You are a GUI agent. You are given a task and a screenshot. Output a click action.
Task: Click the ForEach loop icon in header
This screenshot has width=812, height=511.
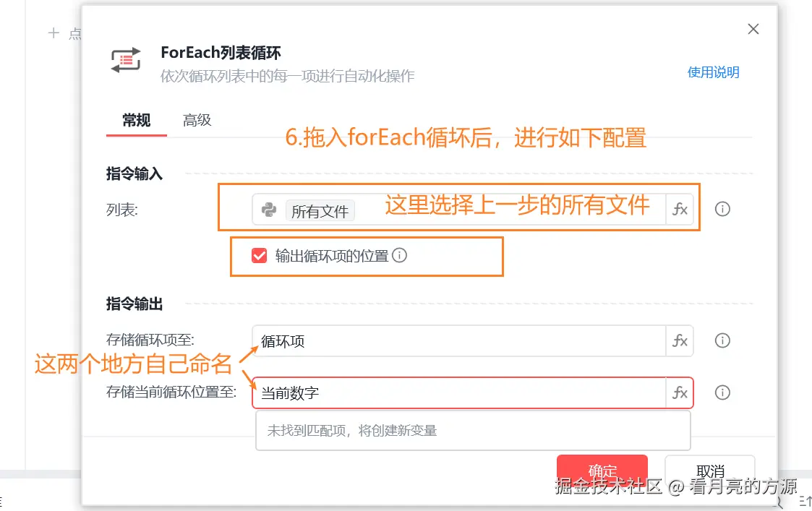126,61
